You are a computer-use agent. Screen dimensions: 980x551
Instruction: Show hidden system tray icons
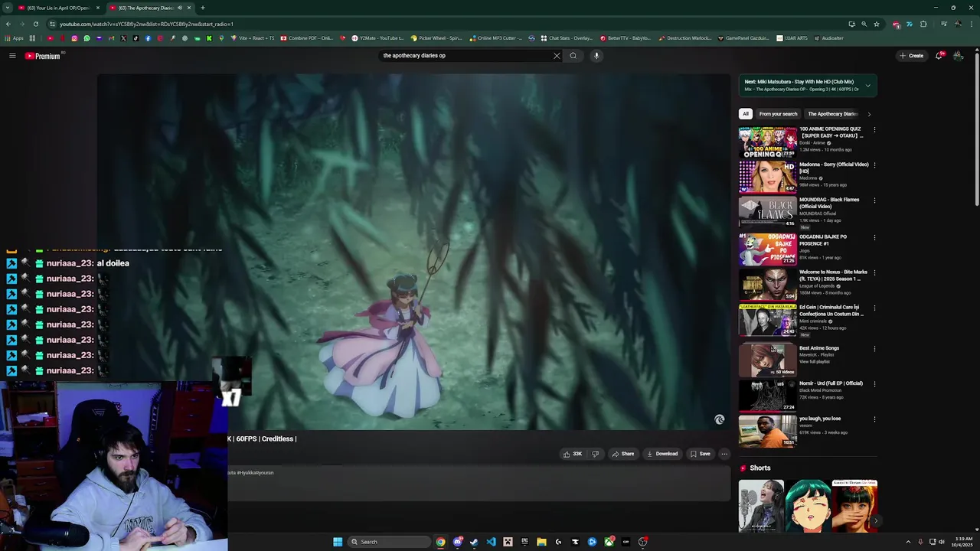point(908,542)
